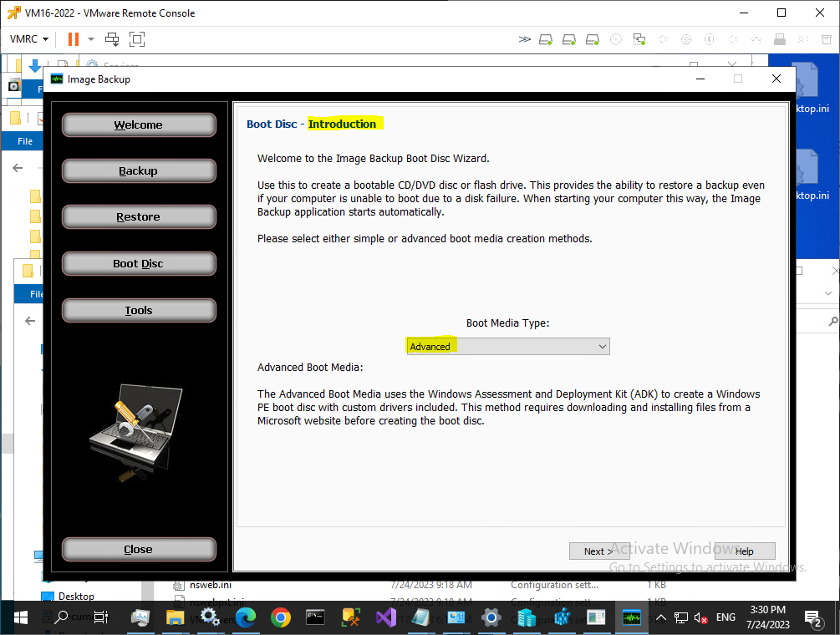Click the second hard disk device icon

tap(569, 39)
